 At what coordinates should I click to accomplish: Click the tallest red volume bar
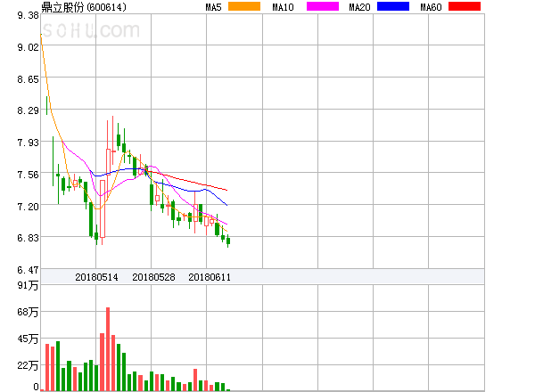108,348
